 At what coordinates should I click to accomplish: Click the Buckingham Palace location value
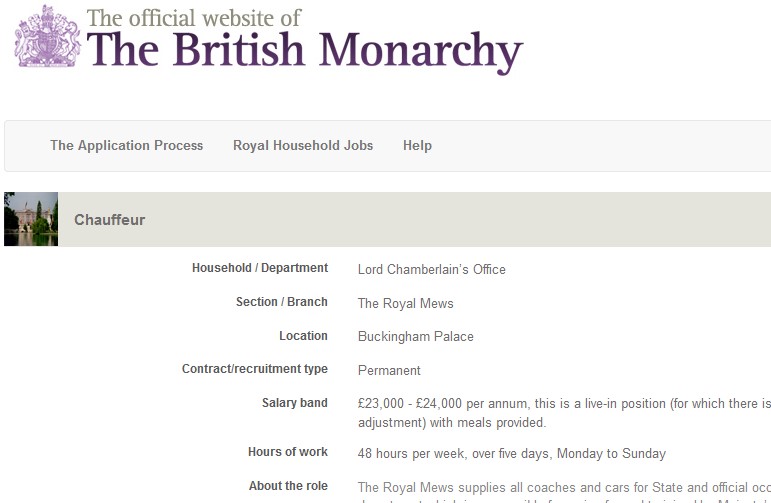tap(415, 337)
